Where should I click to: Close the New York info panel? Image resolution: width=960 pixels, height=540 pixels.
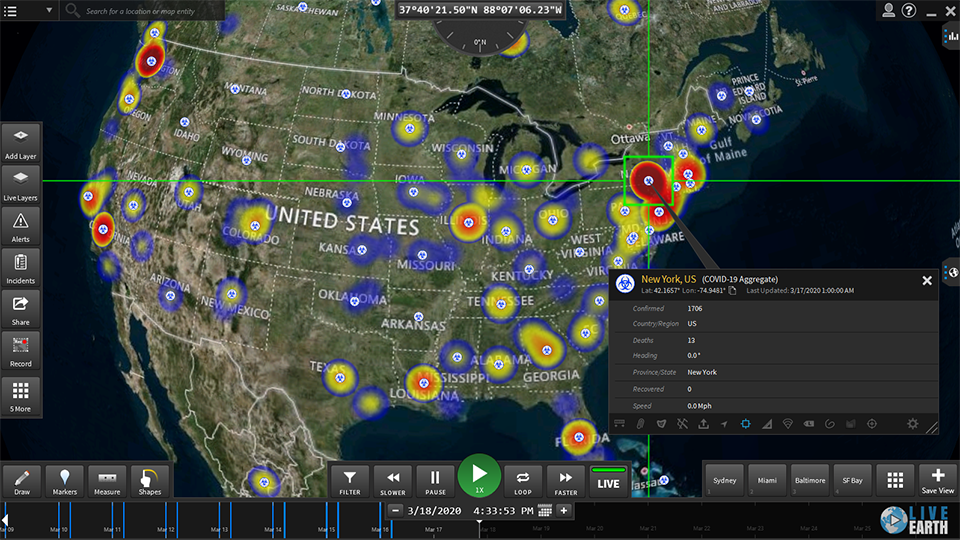pos(927,280)
